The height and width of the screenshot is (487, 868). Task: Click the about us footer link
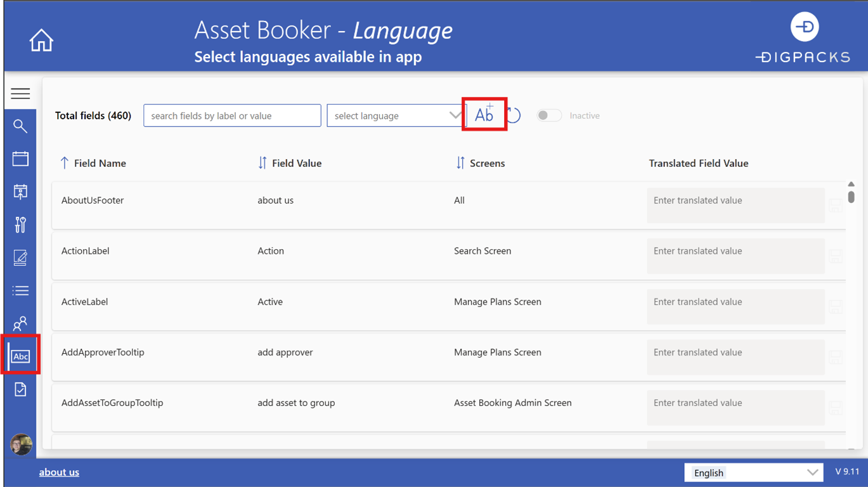[59, 472]
